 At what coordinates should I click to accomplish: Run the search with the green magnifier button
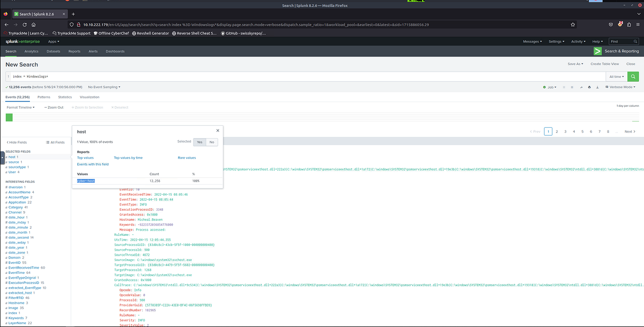(x=633, y=76)
